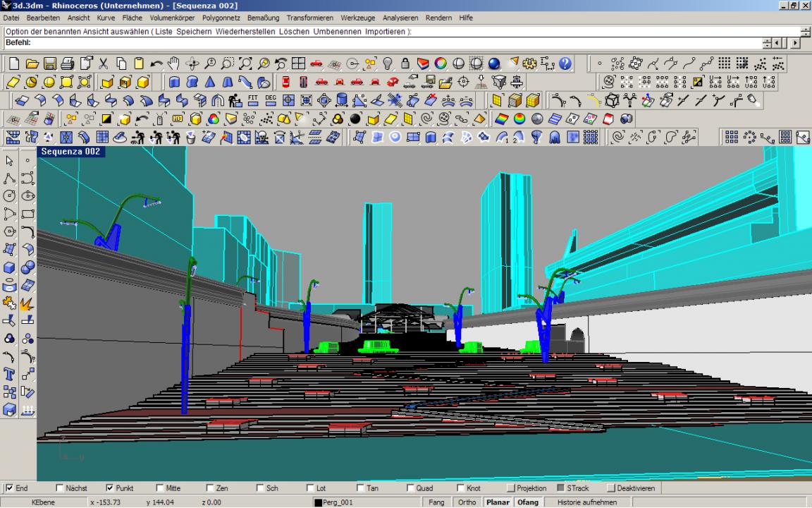
Task: Click the Befehl command input line
Action: (x=382, y=42)
